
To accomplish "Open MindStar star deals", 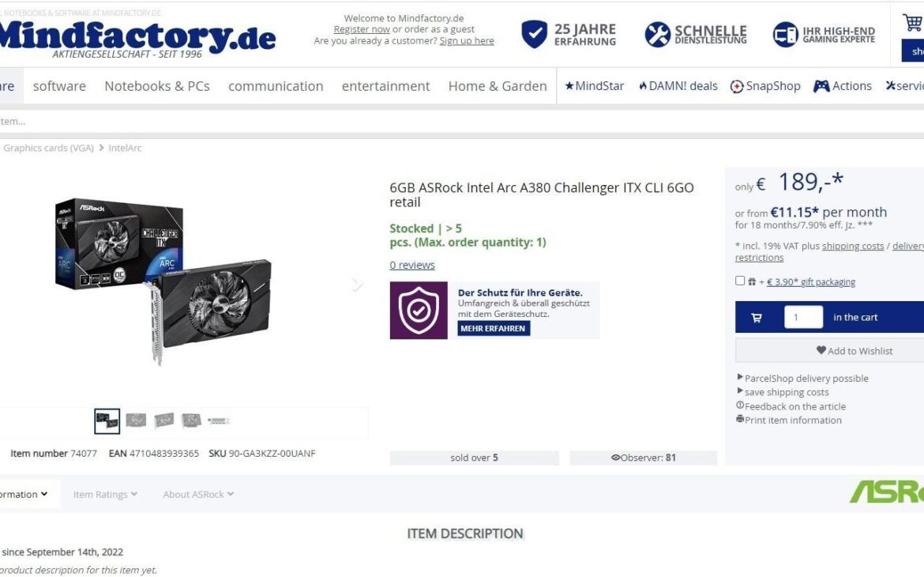I will (594, 86).
